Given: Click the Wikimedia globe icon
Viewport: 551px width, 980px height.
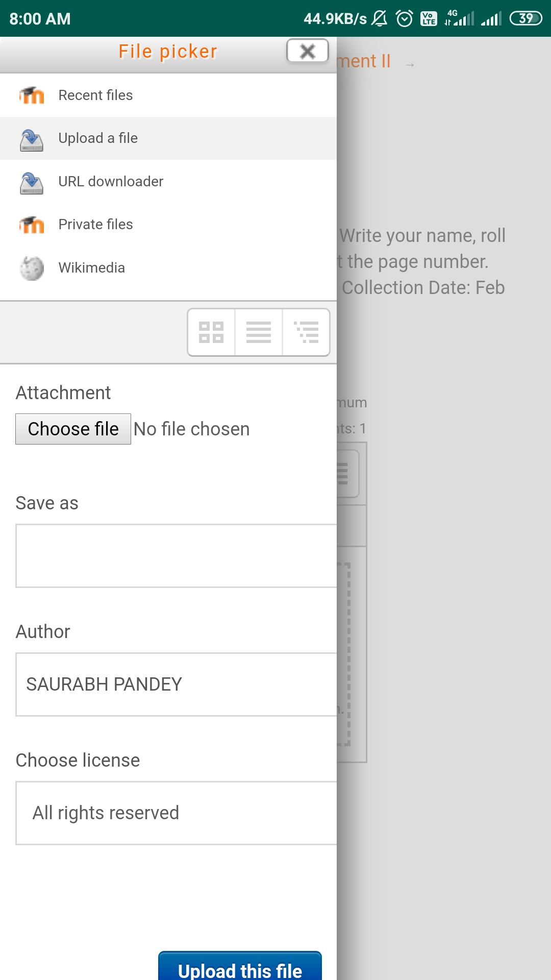Looking at the screenshot, I should click(32, 268).
